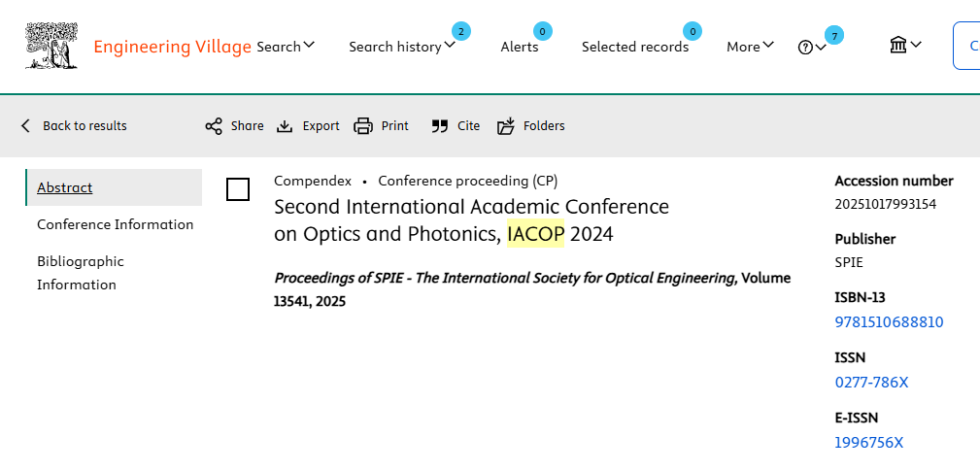
Task: Follow the ISSN link 0277-786X
Action: (871, 383)
